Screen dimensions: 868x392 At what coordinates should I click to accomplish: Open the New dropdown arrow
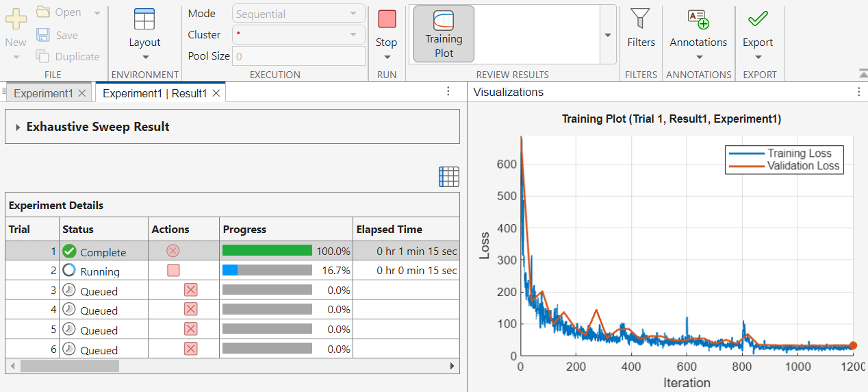(16, 57)
